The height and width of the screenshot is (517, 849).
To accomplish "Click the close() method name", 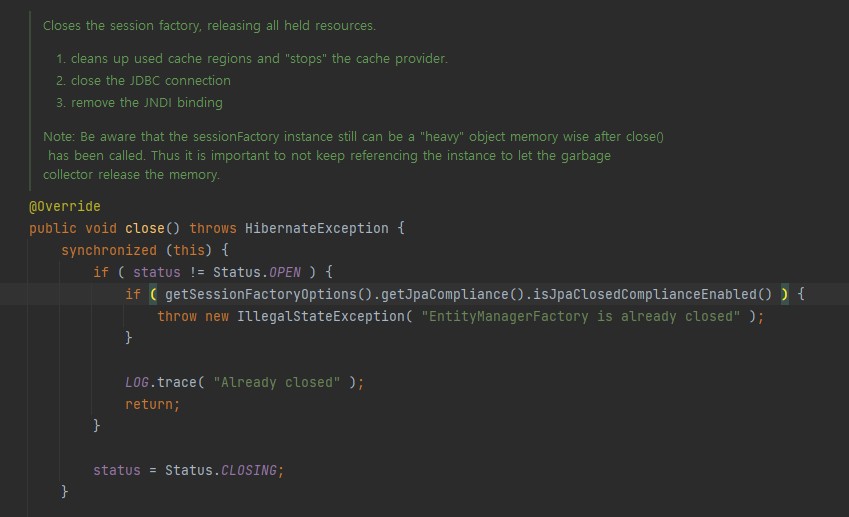I will coord(144,228).
